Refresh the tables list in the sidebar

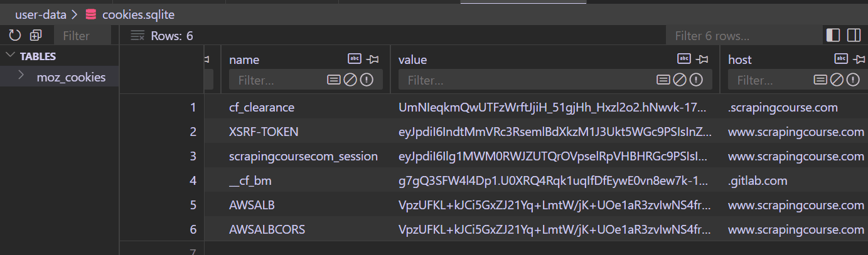[15, 36]
